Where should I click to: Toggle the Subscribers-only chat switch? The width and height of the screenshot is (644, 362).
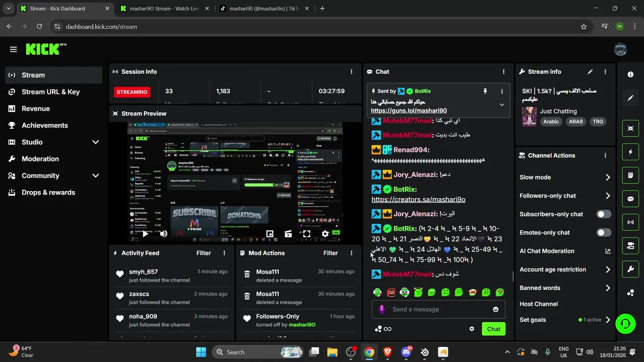(x=604, y=214)
